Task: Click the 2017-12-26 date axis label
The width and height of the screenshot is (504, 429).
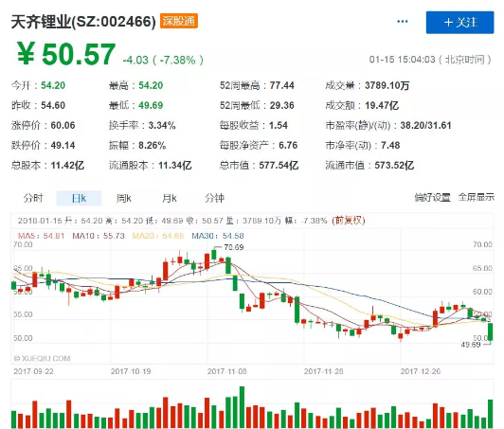Action: 421,371
